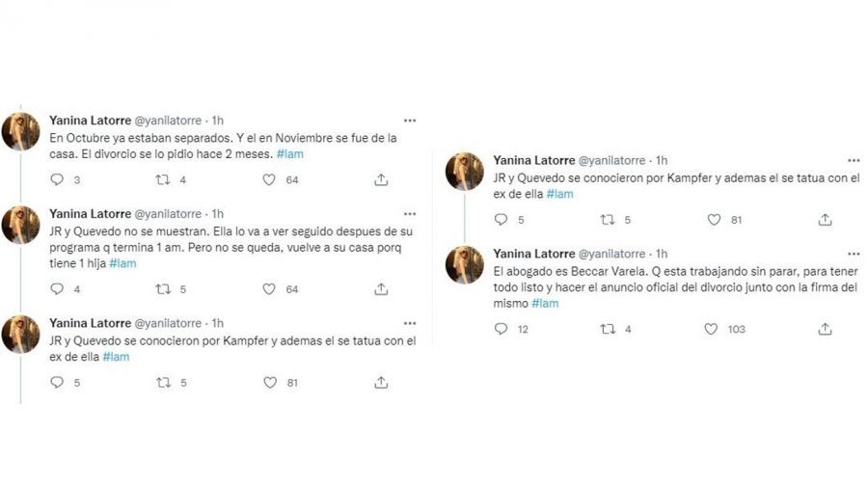Open more options on the 'En Octubre' tweet
The width and height of the screenshot is (868, 487).
click(x=410, y=121)
